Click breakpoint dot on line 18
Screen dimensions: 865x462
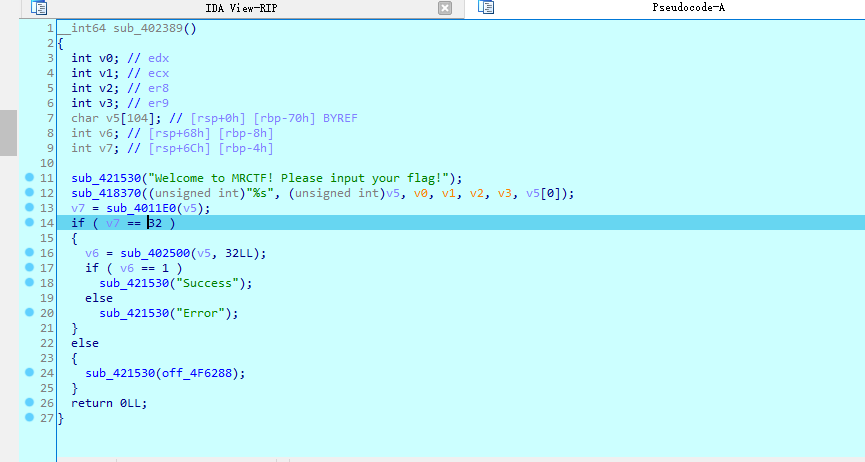[30, 283]
